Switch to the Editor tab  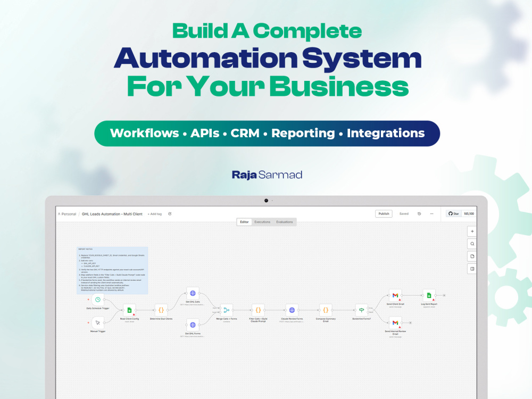244,222
